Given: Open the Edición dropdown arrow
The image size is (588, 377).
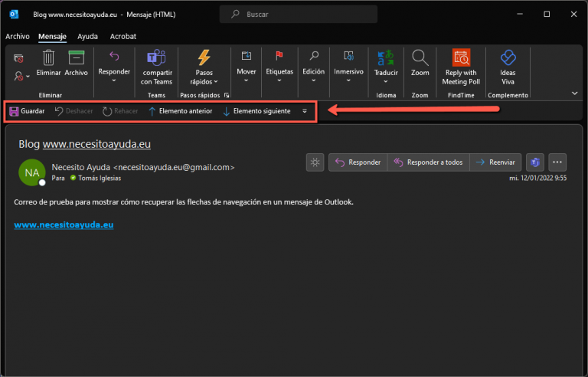Looking at the screenshot, I should [314, 80].
